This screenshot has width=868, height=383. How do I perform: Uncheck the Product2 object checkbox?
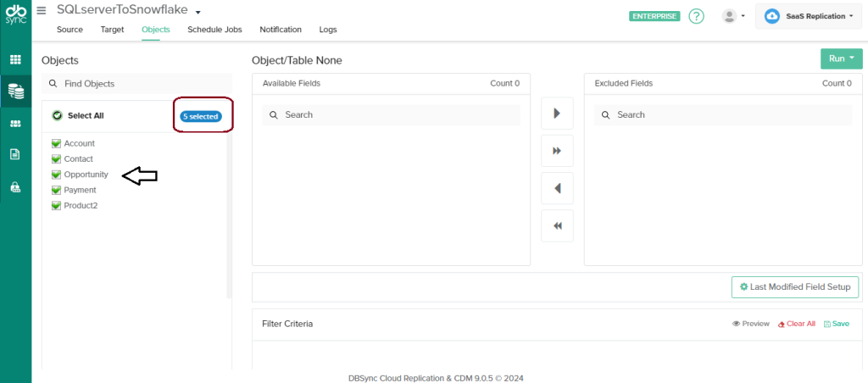pyautogui.click(x=56, y=205)
